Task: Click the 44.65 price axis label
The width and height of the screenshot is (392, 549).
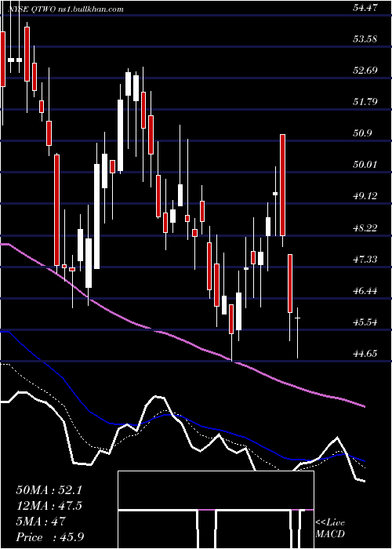Action: [x=365, y=353]
